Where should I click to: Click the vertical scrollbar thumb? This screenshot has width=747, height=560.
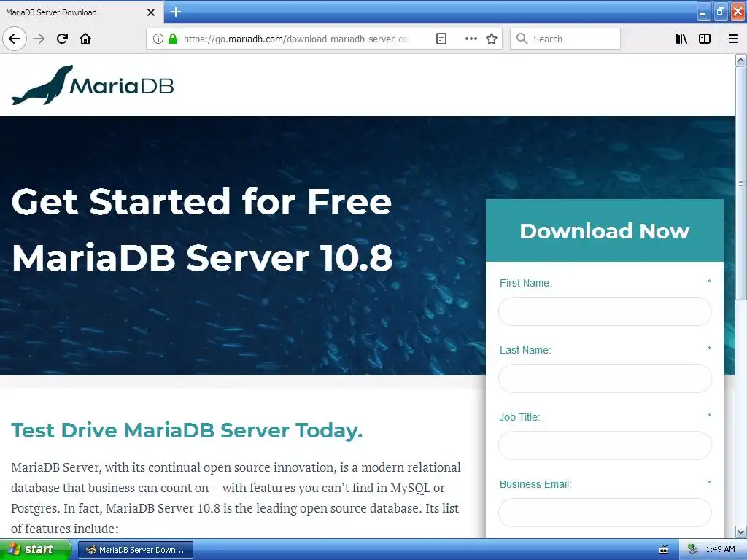740,183
